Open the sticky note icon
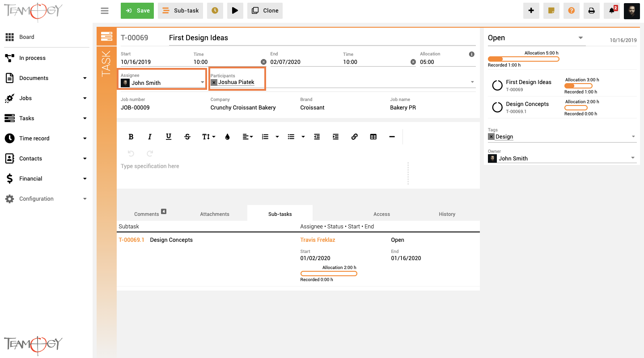The image size is (644, 358). click(551, 11)
